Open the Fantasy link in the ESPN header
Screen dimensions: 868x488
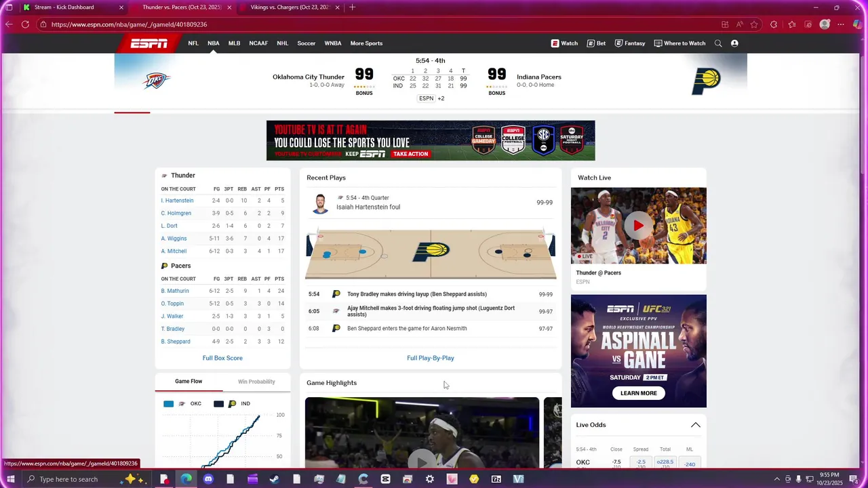630,43
